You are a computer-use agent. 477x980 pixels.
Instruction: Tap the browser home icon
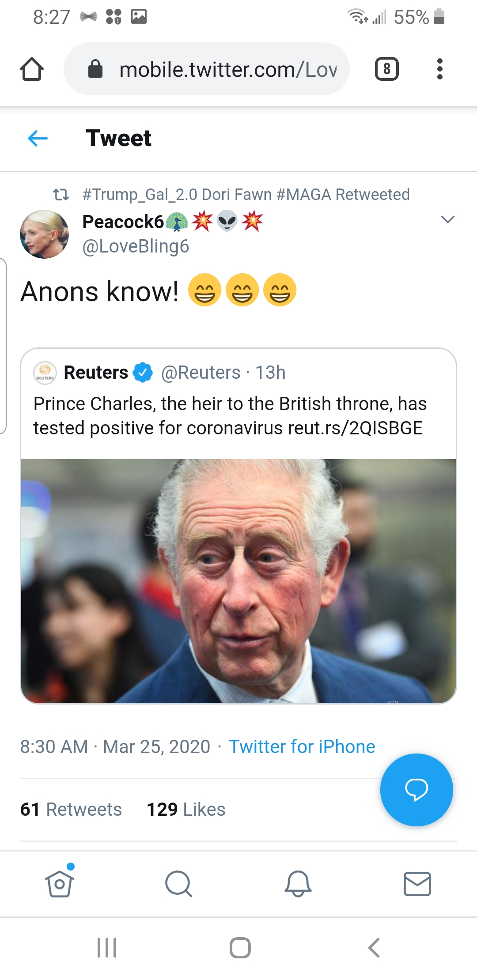tap(32, 69)
